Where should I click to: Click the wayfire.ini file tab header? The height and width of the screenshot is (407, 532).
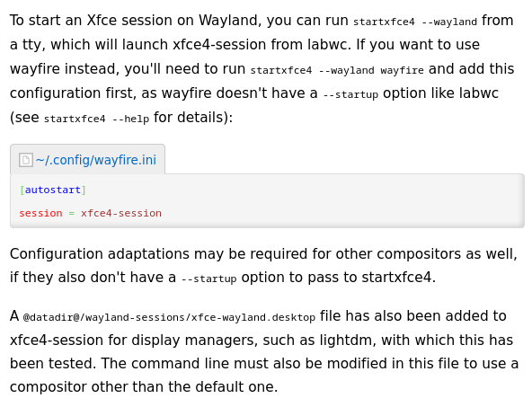click(x=87, y=159)
